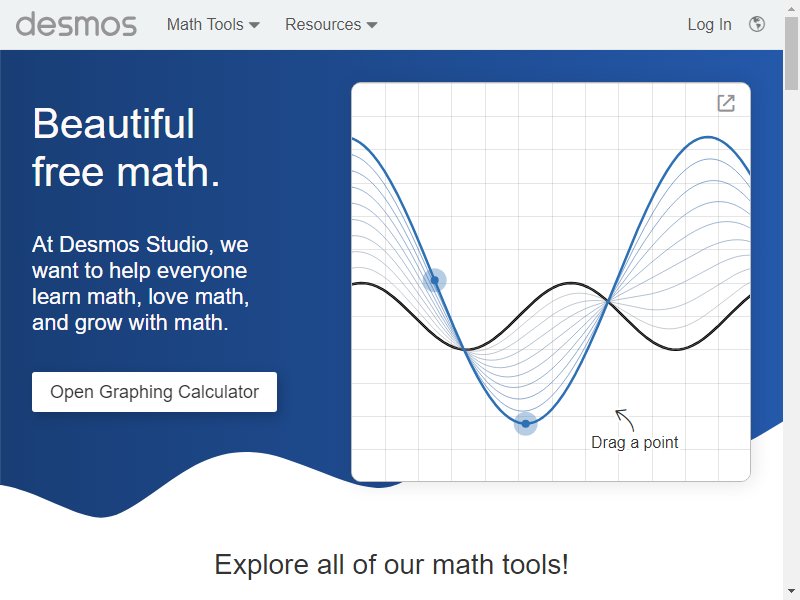Click the upper draggable blue point

(x=435, y=280)
